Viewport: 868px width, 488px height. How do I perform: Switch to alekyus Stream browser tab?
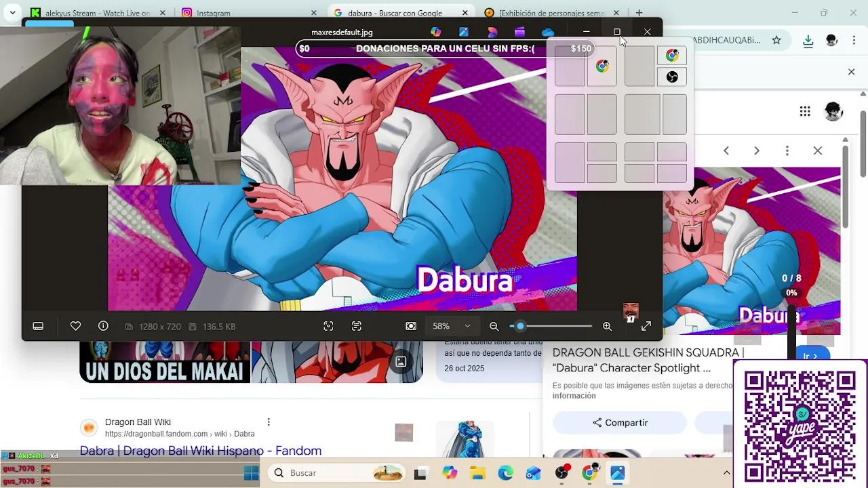pos(98,13)
